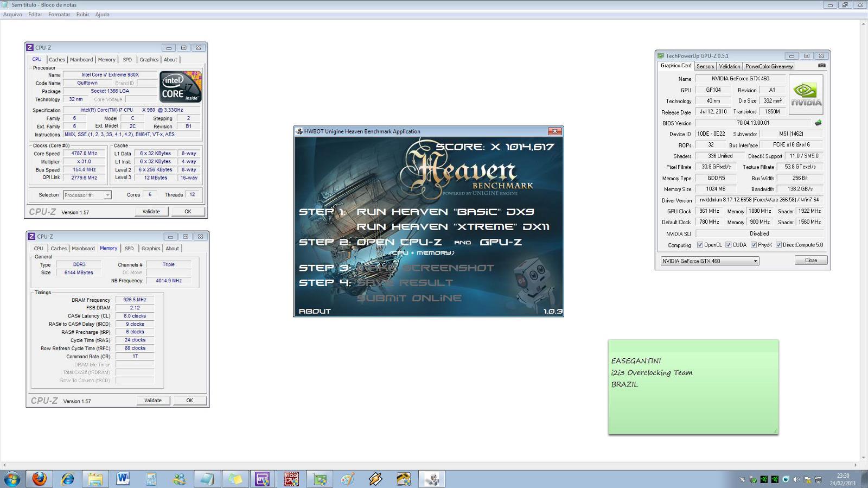The width and height of the screenshot is (868, 488).
Task: Switch to Sensors tab in GPU-Z
Action: coord(705,66)
